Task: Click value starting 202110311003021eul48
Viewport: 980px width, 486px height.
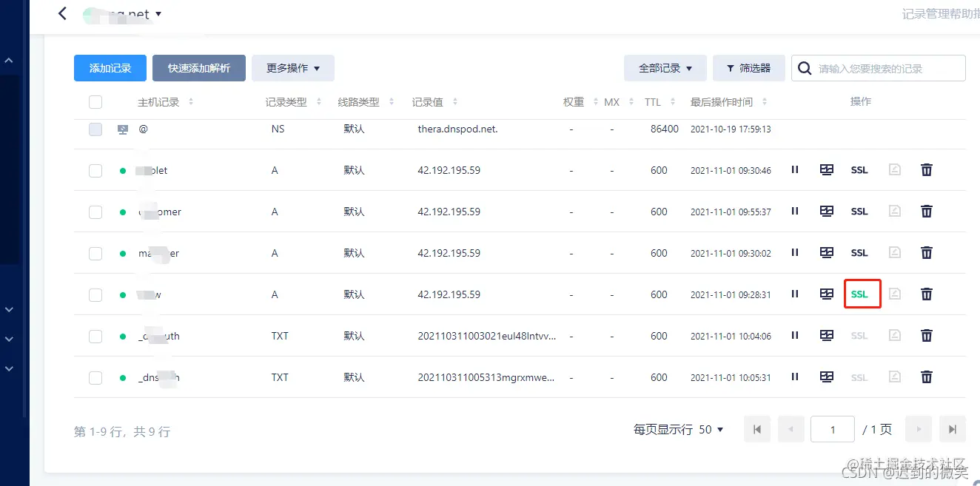Action: 486,336
